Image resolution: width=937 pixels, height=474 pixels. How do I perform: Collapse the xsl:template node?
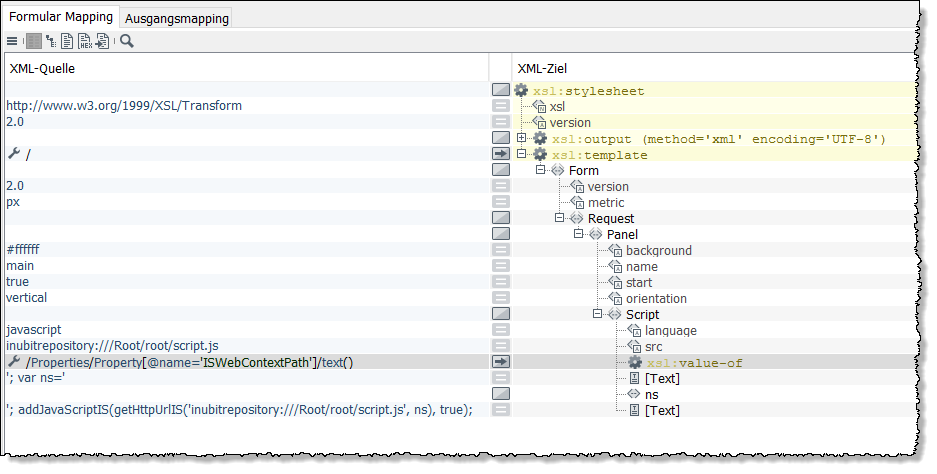tap(522, 154)
